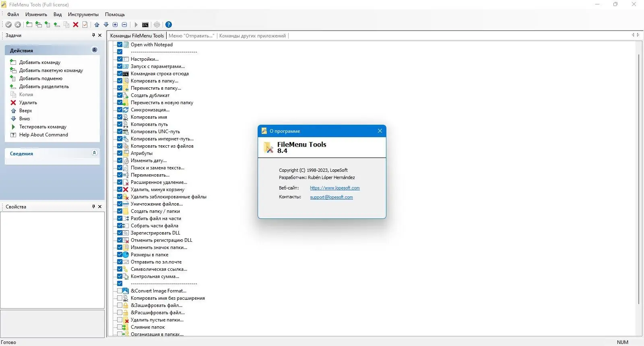Click the green checkmark Apply toolbar icon

pyautogui.click(x=8, y=25)
